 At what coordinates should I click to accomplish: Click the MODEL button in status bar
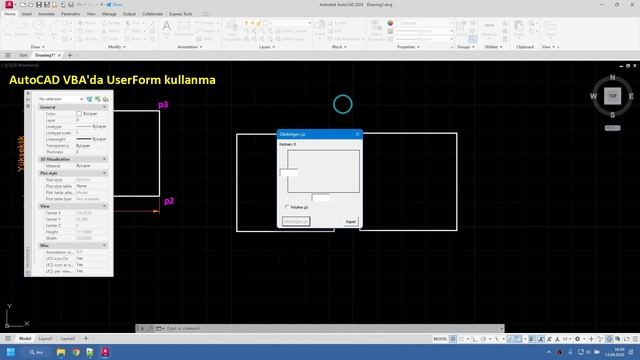pos(440,339)
